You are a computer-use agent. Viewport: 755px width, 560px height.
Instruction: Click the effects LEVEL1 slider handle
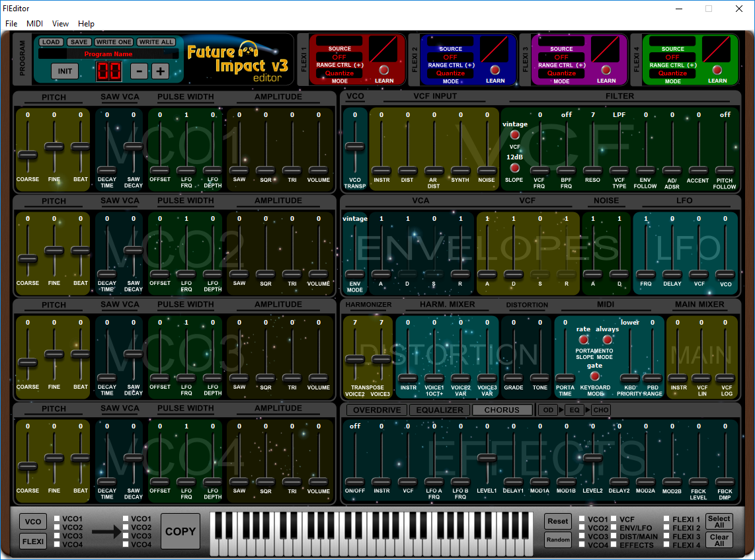coord(487,458)
